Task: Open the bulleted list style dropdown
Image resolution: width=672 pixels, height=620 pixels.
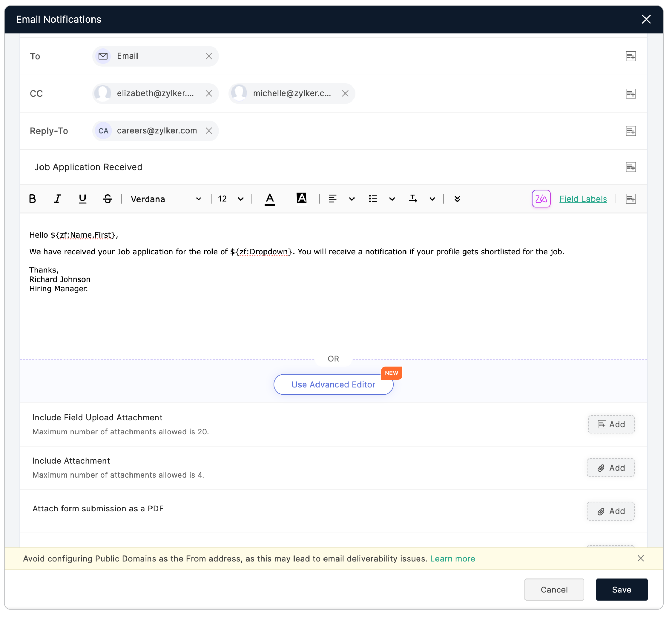Action: (x=392, y=199)
